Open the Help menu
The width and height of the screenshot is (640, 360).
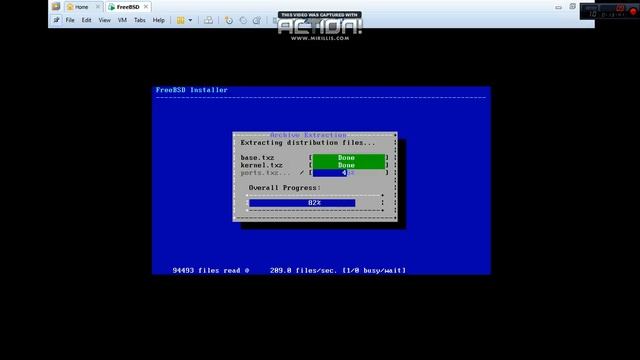tap(158, 20)
